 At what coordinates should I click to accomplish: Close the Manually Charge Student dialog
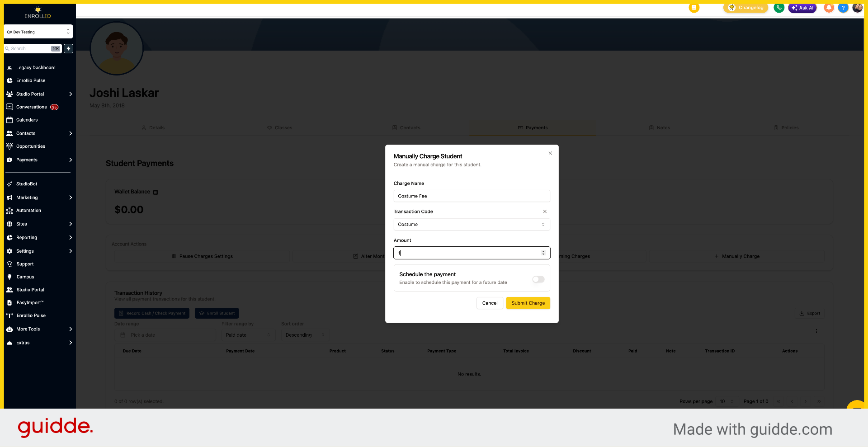pyautogui.click(x=550, y=153)
